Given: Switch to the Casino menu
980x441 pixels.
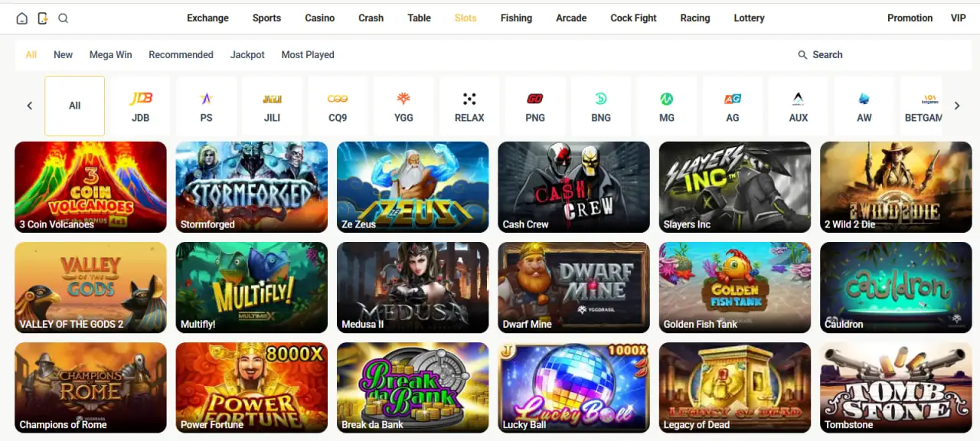Looking at the screenshot, I should pos(320,18).
